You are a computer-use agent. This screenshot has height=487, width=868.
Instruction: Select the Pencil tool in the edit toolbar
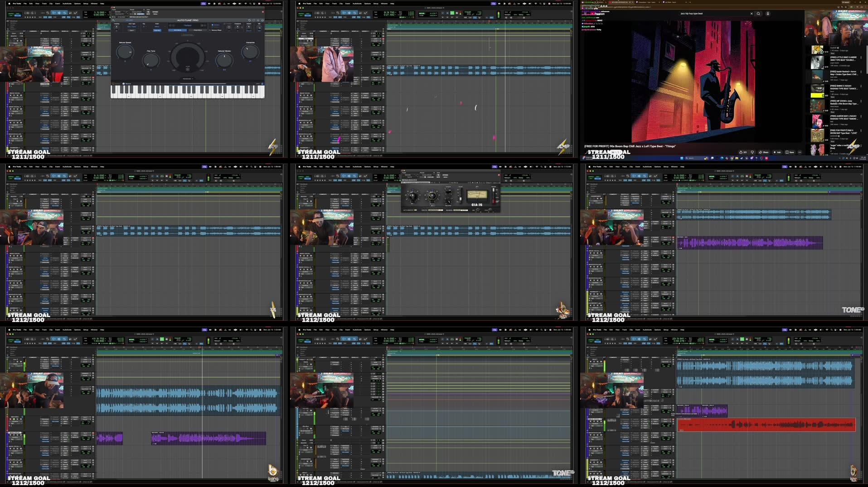[x=76, y=13]
